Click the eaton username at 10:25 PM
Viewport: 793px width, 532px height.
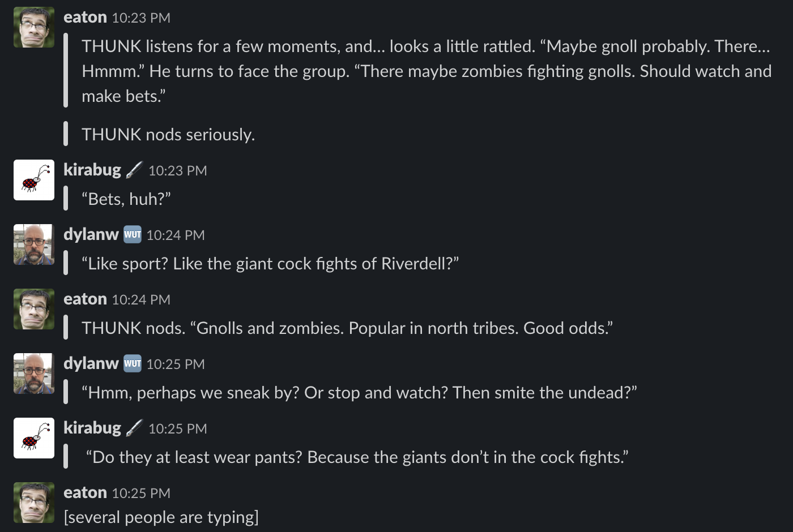pyautogui.click(x=85, y=493)
